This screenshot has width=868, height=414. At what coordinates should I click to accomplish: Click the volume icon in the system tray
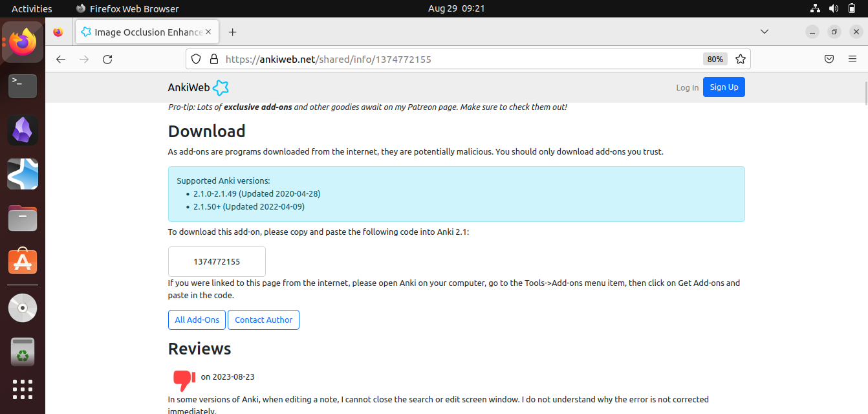point(833,8)
